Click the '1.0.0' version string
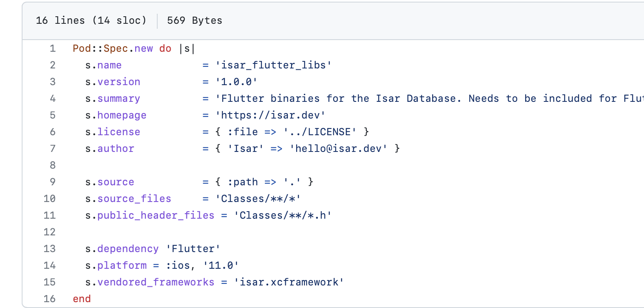Image resolution: width=644 pixels, height=308 pixels. pos(236,82)
